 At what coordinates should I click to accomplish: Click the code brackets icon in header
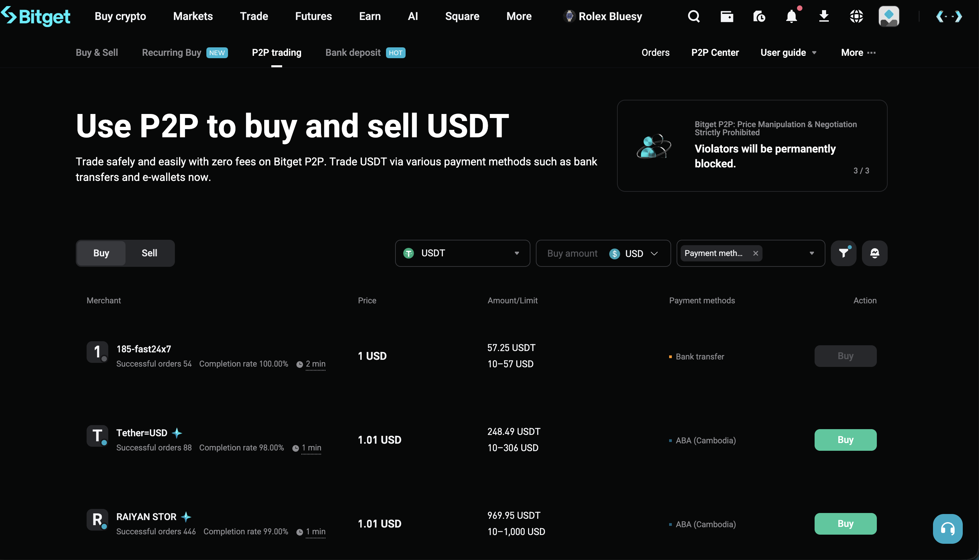click(x=949, y=16)
